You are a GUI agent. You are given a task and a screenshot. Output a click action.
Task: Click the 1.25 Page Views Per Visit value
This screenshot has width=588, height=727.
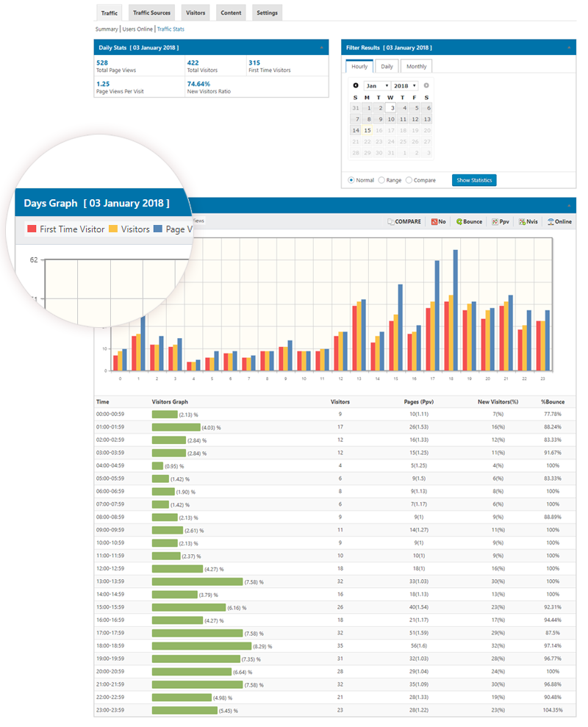pyautogui.click(x=103, y=84)
